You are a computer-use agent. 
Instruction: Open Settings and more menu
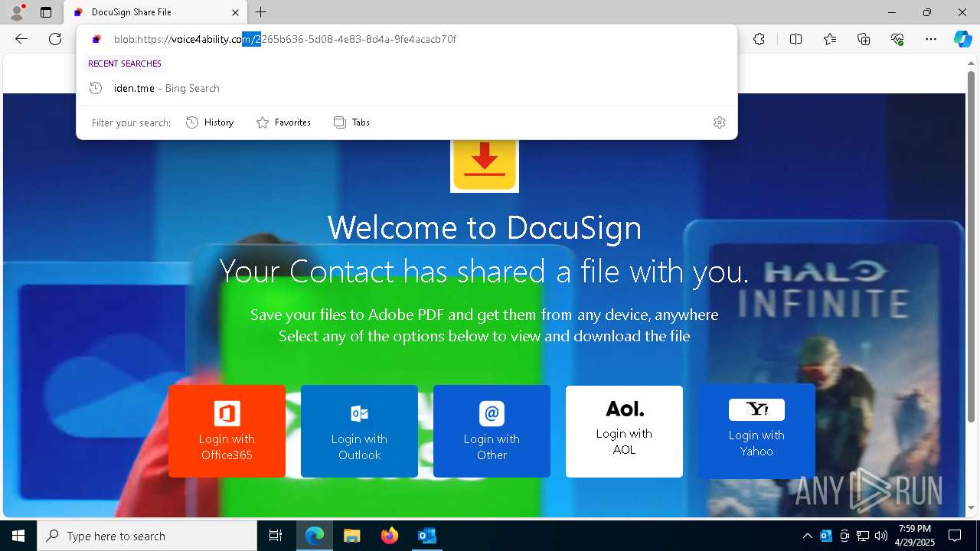tap(931, 39)
